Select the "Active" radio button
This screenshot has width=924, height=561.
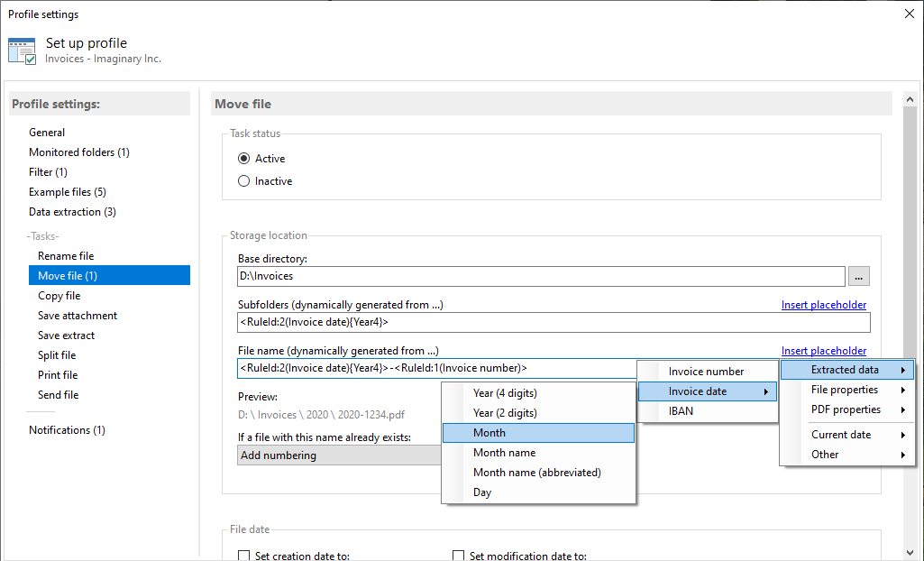[243, 158]
